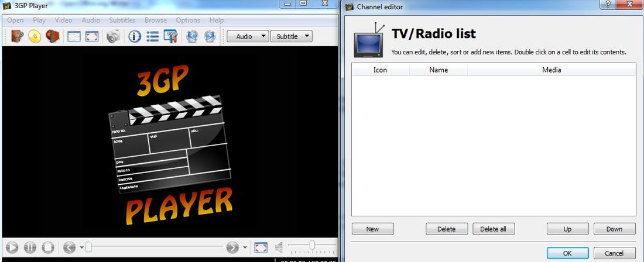This screenshot has width=644, height=262.
Task: Open rewind options dropdown arrow
Action: tap(81, 247)
